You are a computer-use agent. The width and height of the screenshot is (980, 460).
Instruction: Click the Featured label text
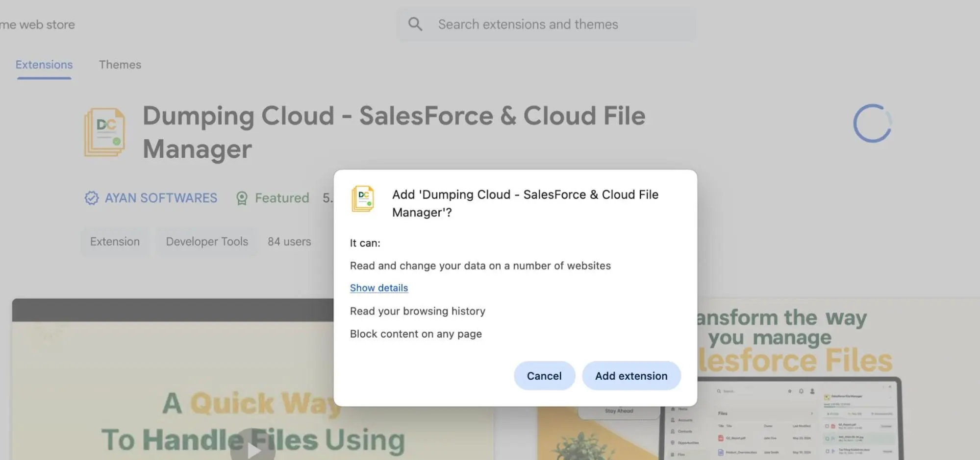click(282, 198)
